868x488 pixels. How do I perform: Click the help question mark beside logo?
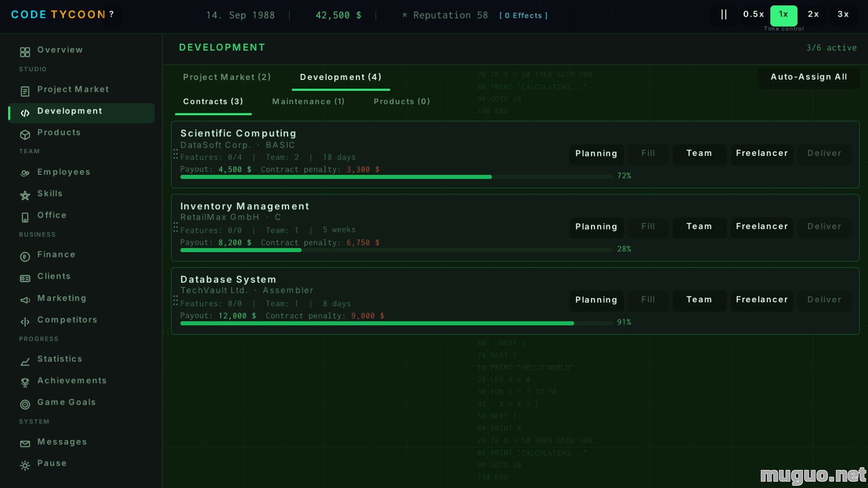click(x=111, y=14)
